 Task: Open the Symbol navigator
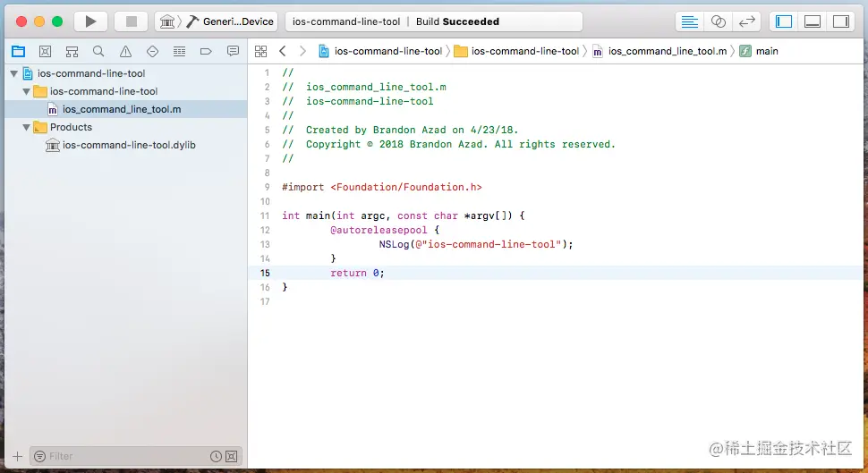click(x=72, y=52)
